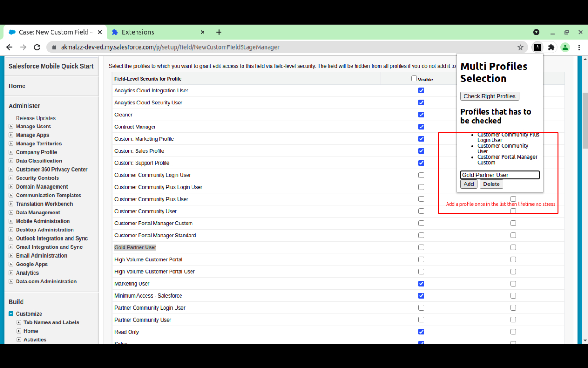Expand Activities node under Customize
The image size is (588, 368).
coord(19,339)
